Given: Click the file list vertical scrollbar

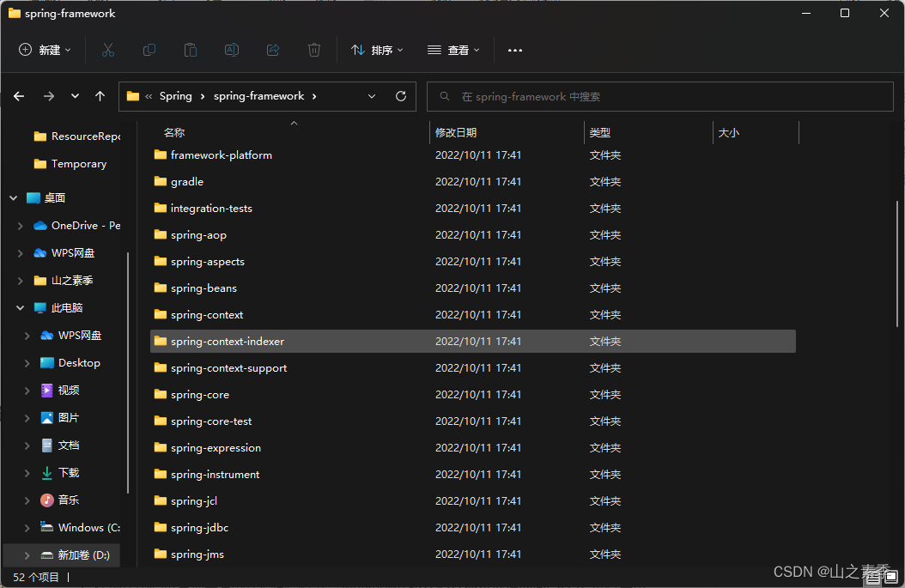Looking at the screenshot, I should pyautogui.click(x=897, y=264).
